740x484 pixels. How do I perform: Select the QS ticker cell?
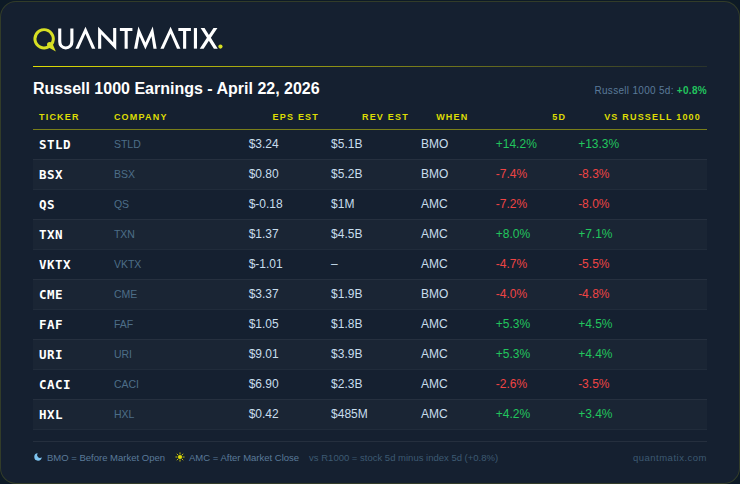pyautogui.click(x=47, y=205)
